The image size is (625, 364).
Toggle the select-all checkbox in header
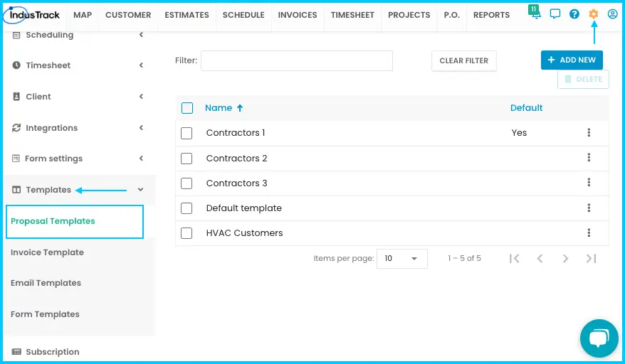click(187, 108)
